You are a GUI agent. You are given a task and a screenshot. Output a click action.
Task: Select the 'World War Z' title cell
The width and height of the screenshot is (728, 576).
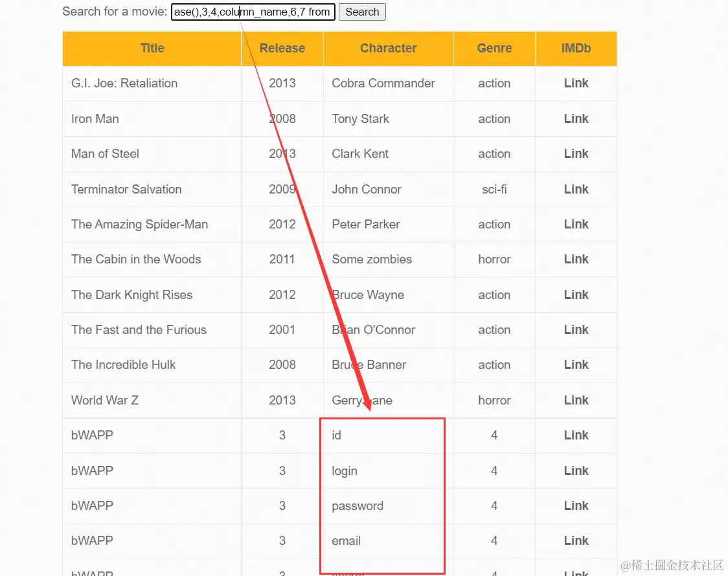click(152, 400)
